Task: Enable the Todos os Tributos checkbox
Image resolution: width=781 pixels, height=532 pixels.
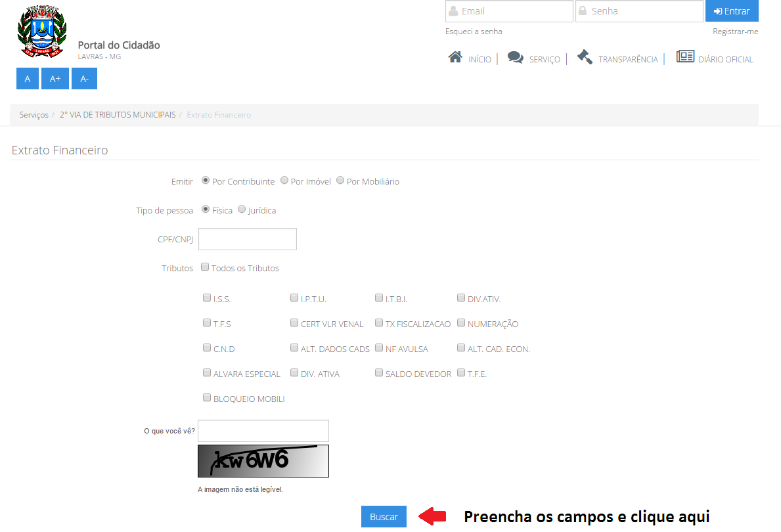Action: (205, 266)
